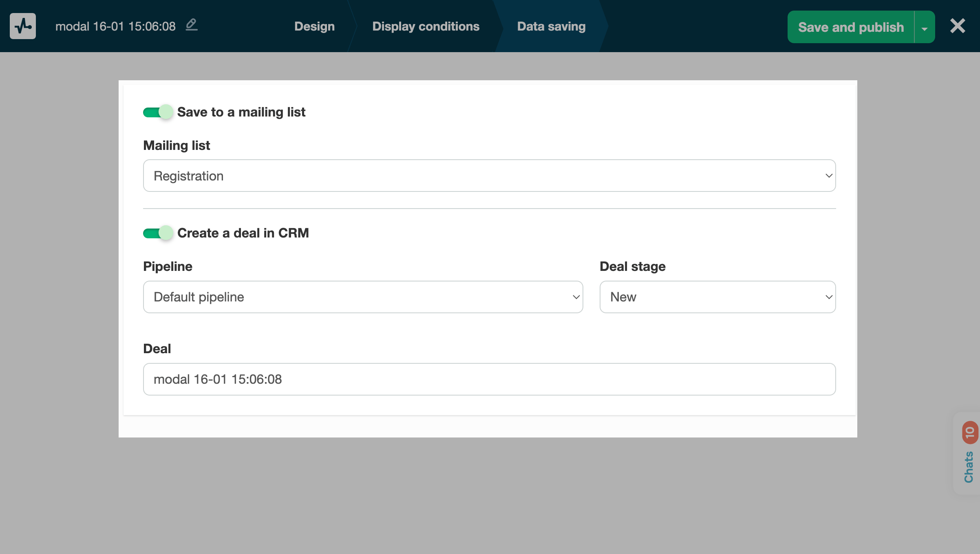Click chevron arrow in Pipeline field
Image resolution: width=980 pixels, height=554 pixels.
point(576,297)
